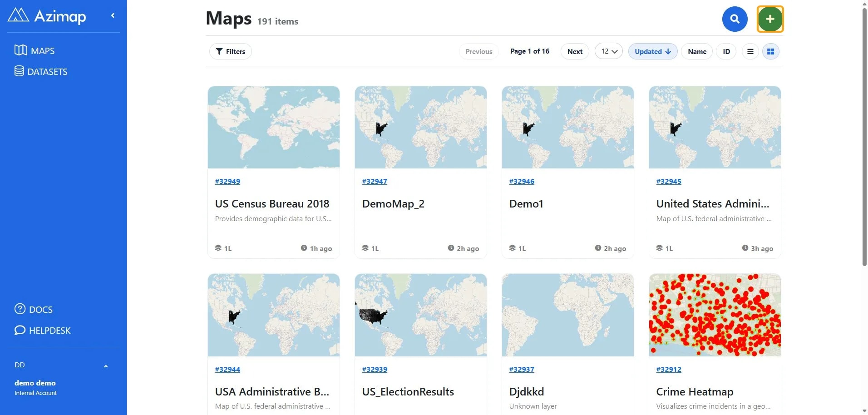Click the Azimap logo icon
Image resolution: width=868 pixels, height=415 pixels.
18,15
